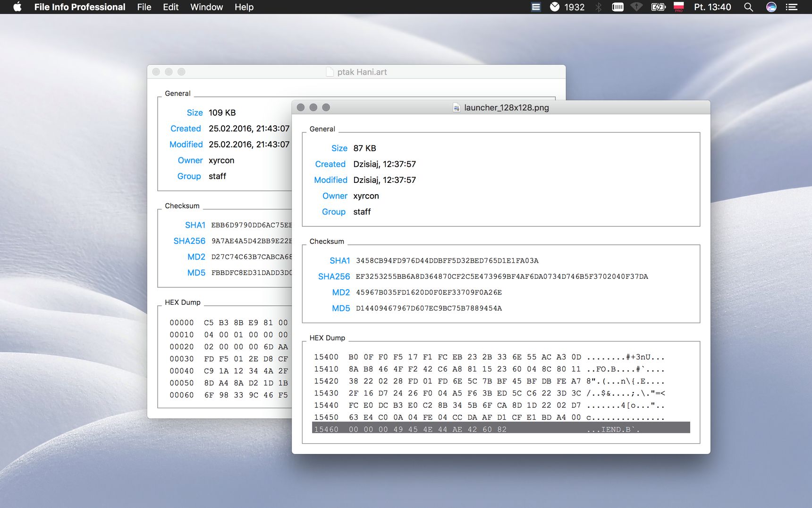Viewport: 812px width, 508px height.
Task: Select hex dump row 15430
Action: (501, 393)
